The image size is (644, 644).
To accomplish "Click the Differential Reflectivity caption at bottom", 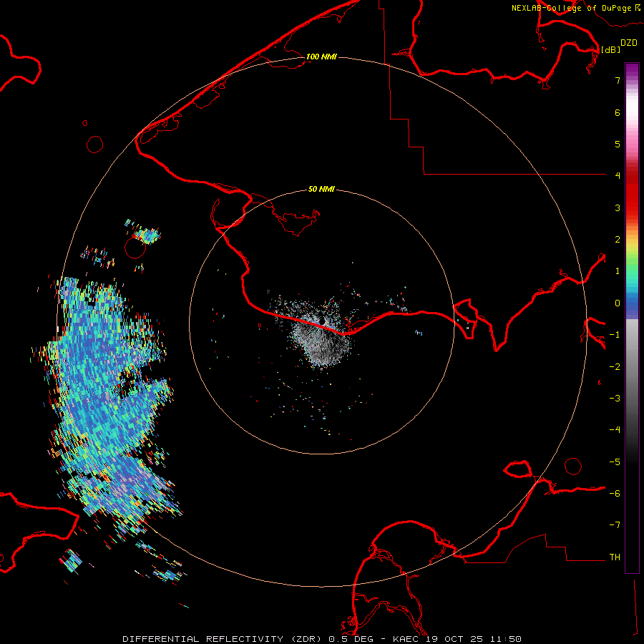I will (322, 639).
